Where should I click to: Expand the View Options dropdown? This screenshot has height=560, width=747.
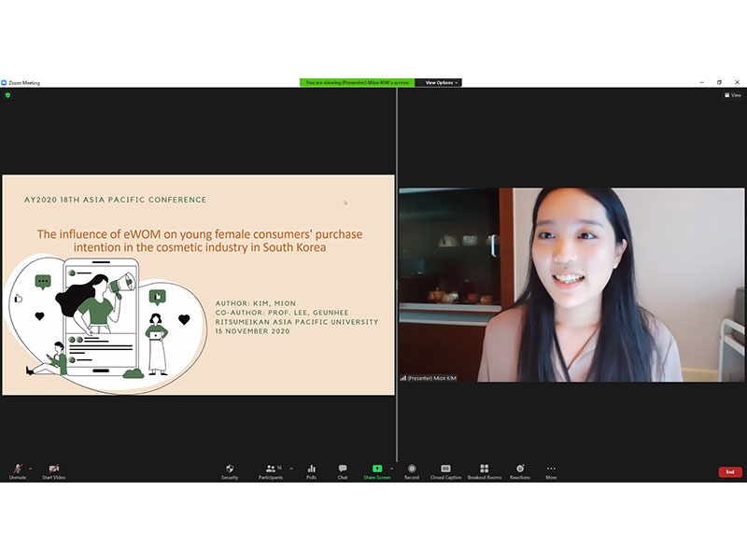[441, 82]
